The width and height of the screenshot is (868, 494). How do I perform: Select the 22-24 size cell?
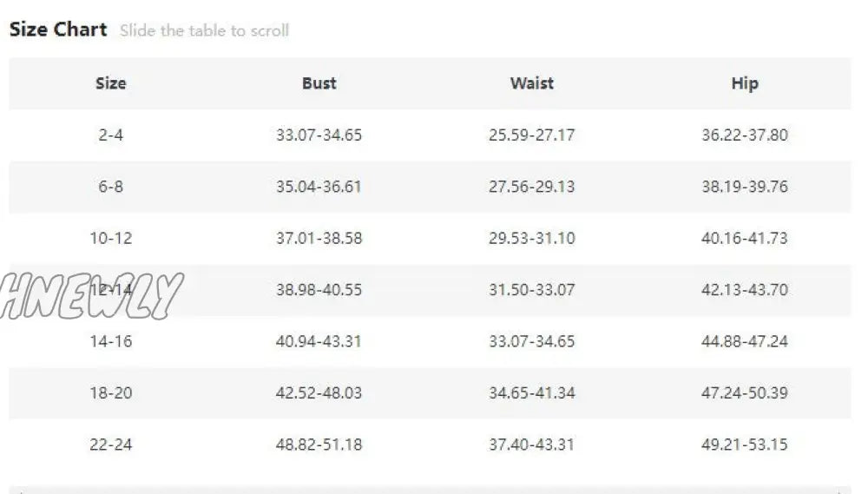[x=111, y=445]
